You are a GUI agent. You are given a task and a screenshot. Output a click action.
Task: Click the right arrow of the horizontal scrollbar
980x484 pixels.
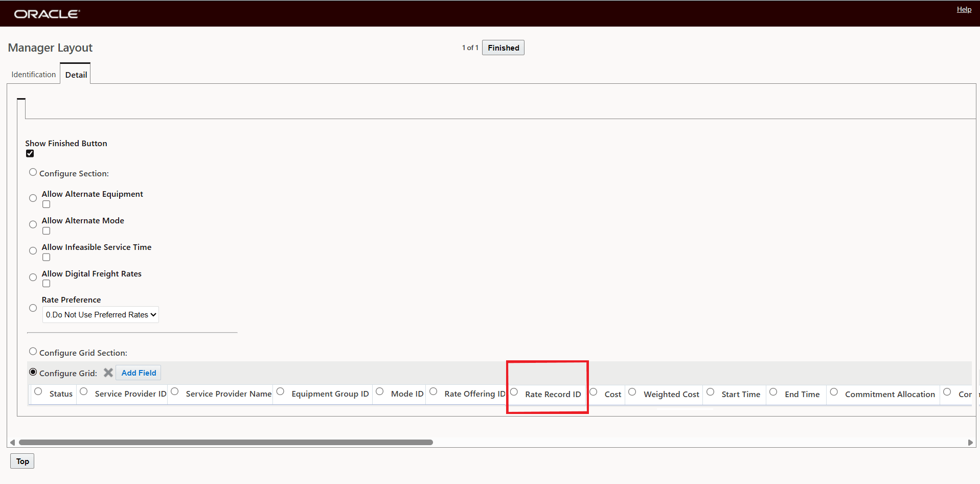[970, 443]
